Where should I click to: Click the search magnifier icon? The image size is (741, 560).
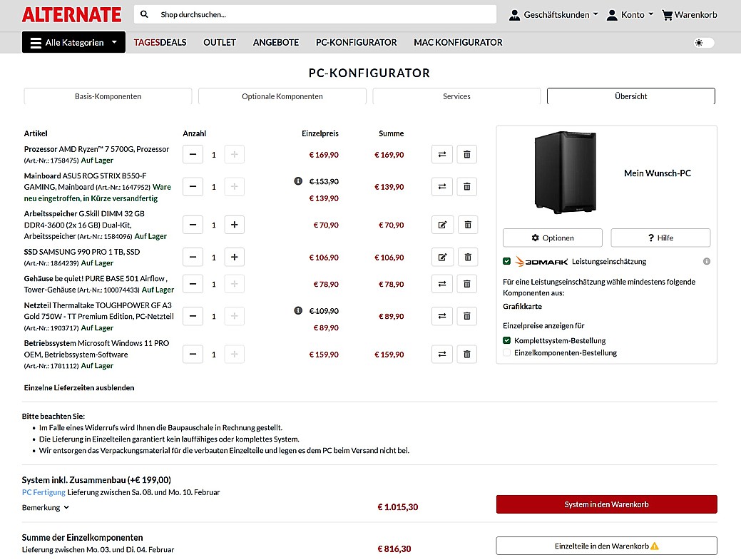(144, 15)
